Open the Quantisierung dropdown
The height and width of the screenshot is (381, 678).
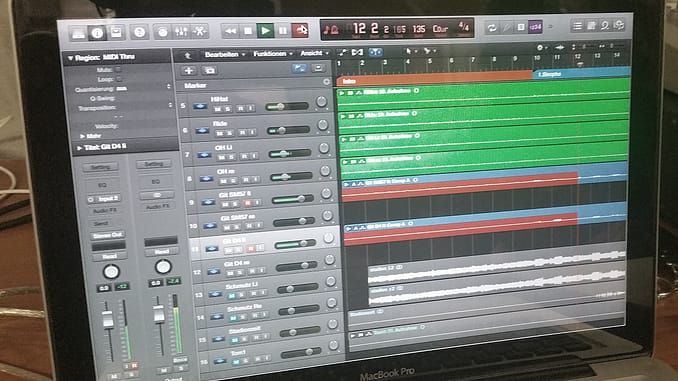143,88
